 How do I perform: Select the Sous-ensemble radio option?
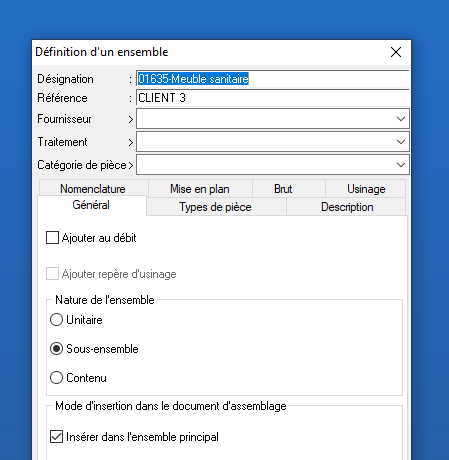point(56,349)
